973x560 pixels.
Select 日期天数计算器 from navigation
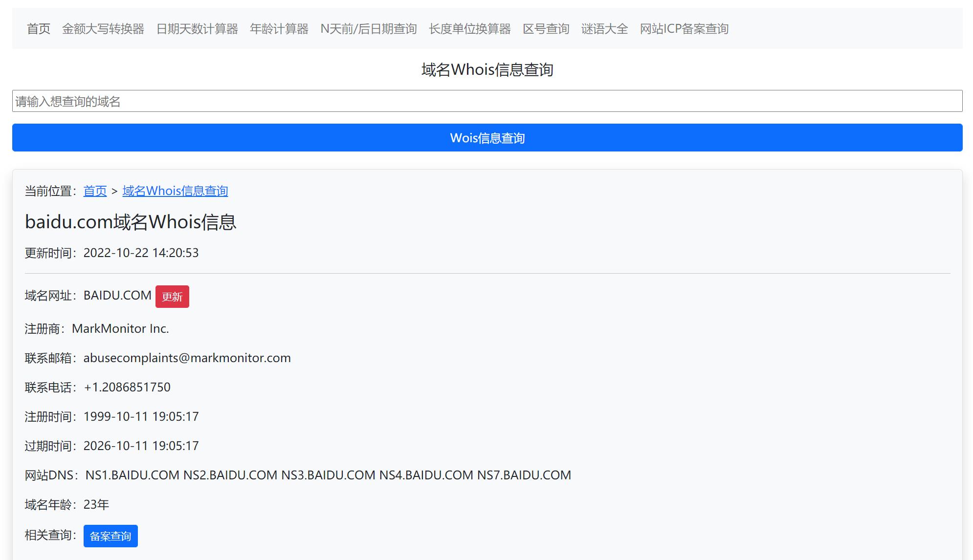point(197,28)
